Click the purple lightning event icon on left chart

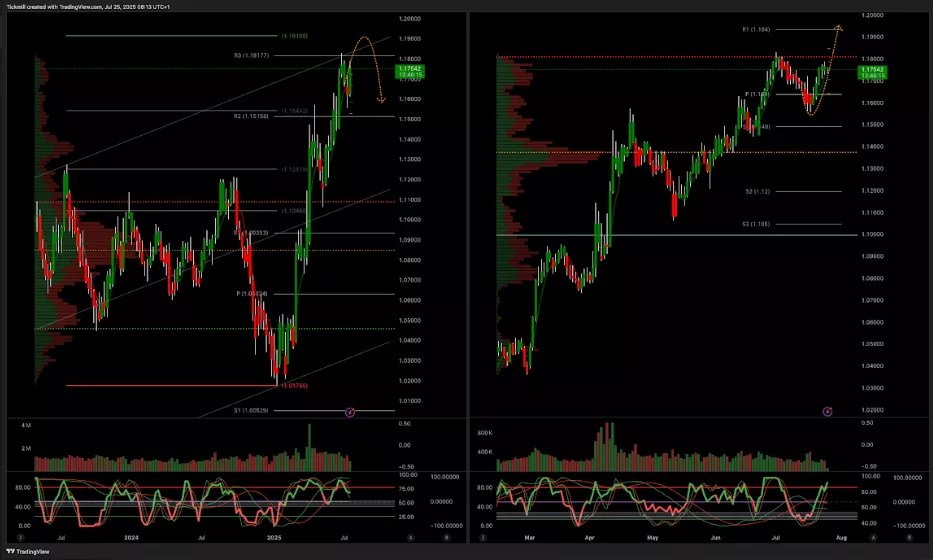(350, 411)
